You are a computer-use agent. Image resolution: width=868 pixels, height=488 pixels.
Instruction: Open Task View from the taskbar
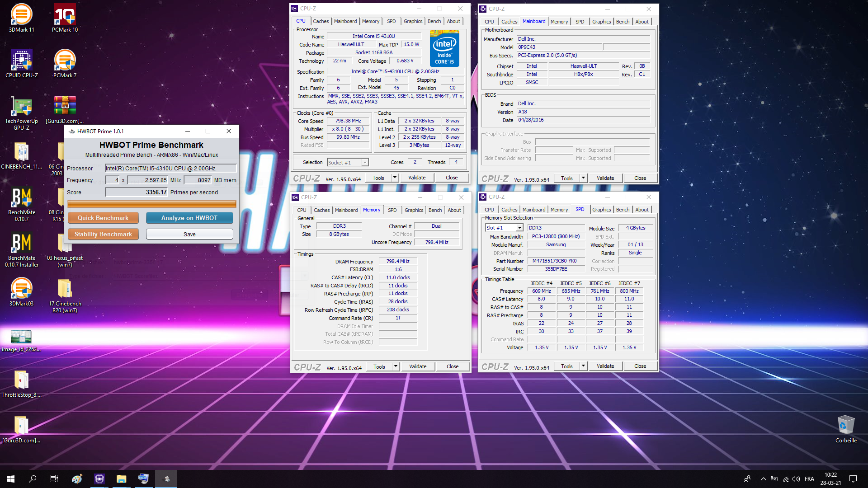click(x=54, y=479)
